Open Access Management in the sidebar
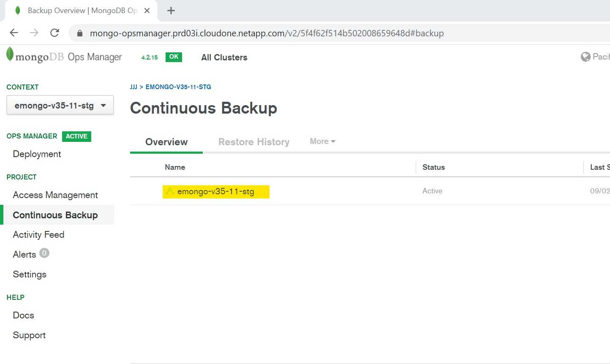 (55, 195)
